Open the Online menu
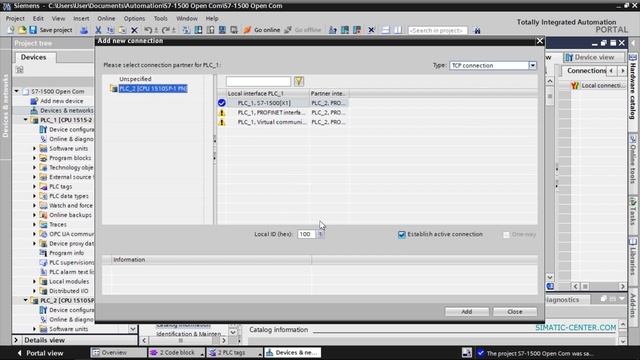This screenshot has height=360, width=640. pos(106,18)
